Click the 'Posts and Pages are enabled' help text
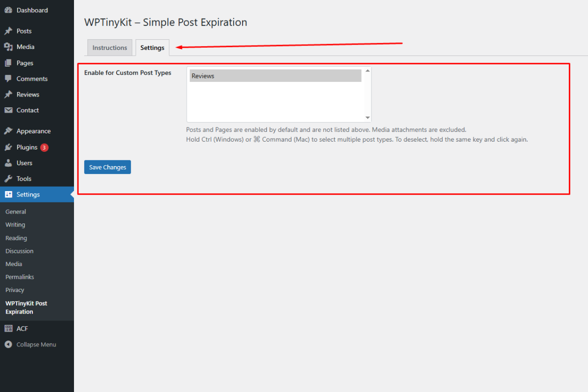This screenshot has height=392, width=588. click(326, 130)
